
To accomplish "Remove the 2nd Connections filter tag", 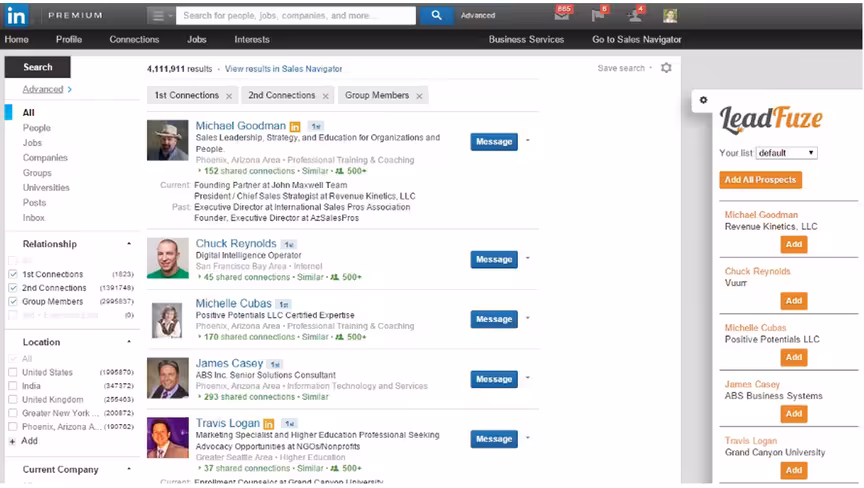I will (326, 96).
